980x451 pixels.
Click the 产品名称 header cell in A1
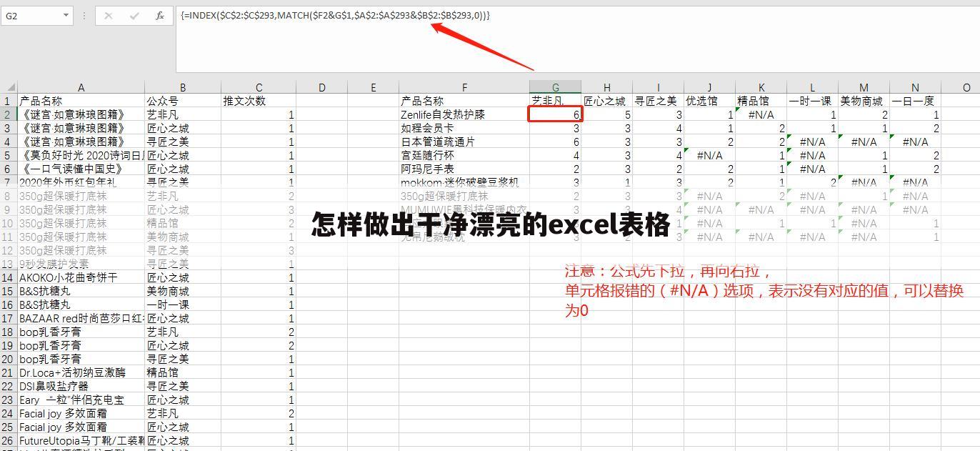pyautogui.click(x=81, y=101)
